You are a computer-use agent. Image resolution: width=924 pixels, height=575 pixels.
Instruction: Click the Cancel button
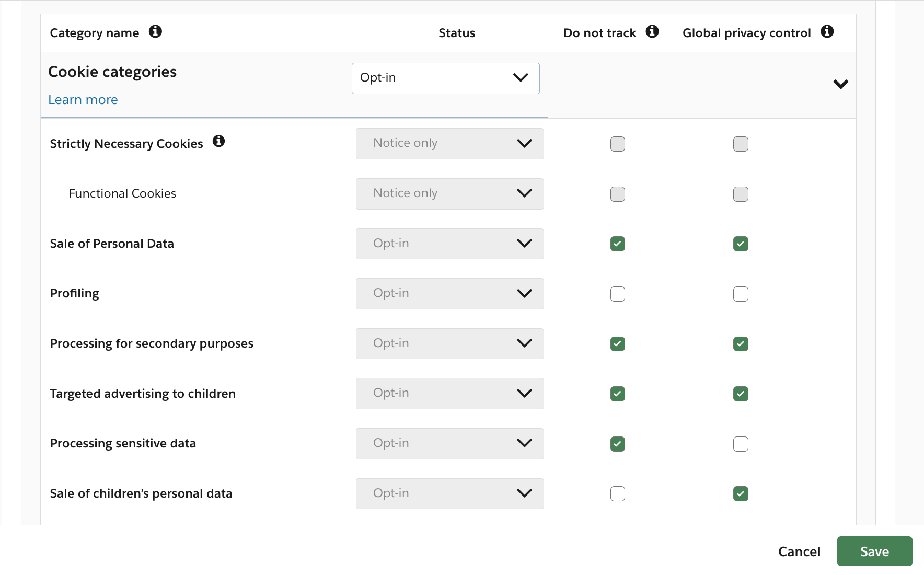pyautogui.click(x=799, y=551)
